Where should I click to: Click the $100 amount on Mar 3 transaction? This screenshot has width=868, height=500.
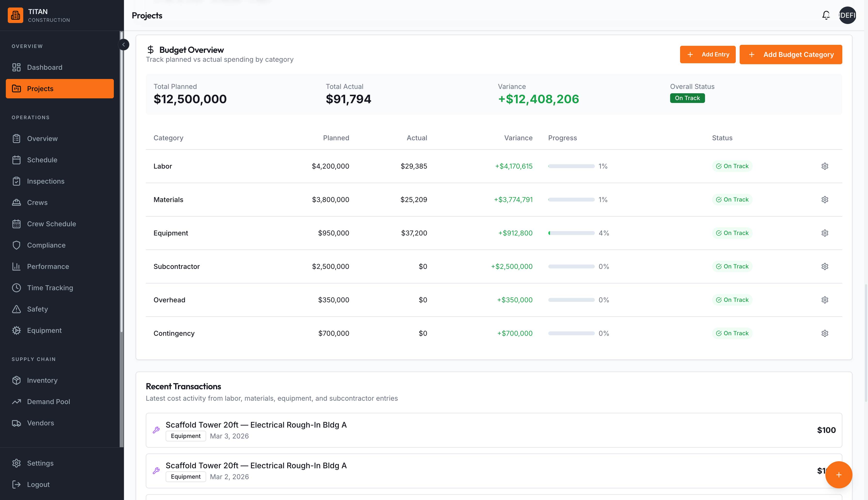(826, 430)
